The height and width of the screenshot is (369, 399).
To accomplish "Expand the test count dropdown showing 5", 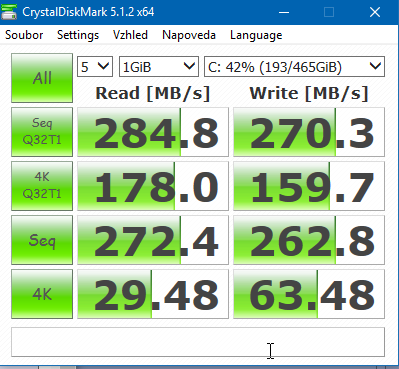I will pyautogui.click(x=95, y=67).
